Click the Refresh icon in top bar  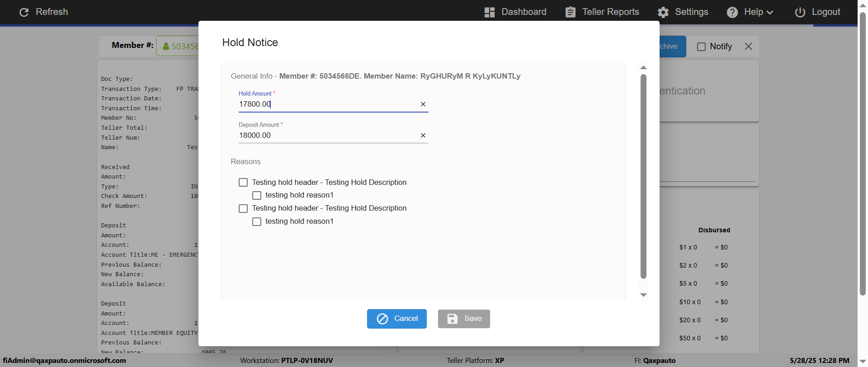click(x=24, y=12)
